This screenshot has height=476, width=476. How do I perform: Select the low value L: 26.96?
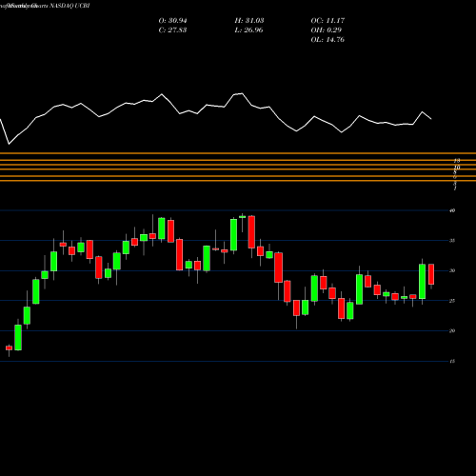click(249, 30)
